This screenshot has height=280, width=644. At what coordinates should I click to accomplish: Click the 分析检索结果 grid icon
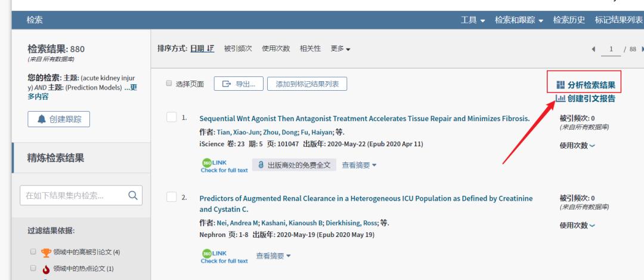(560, 85)
